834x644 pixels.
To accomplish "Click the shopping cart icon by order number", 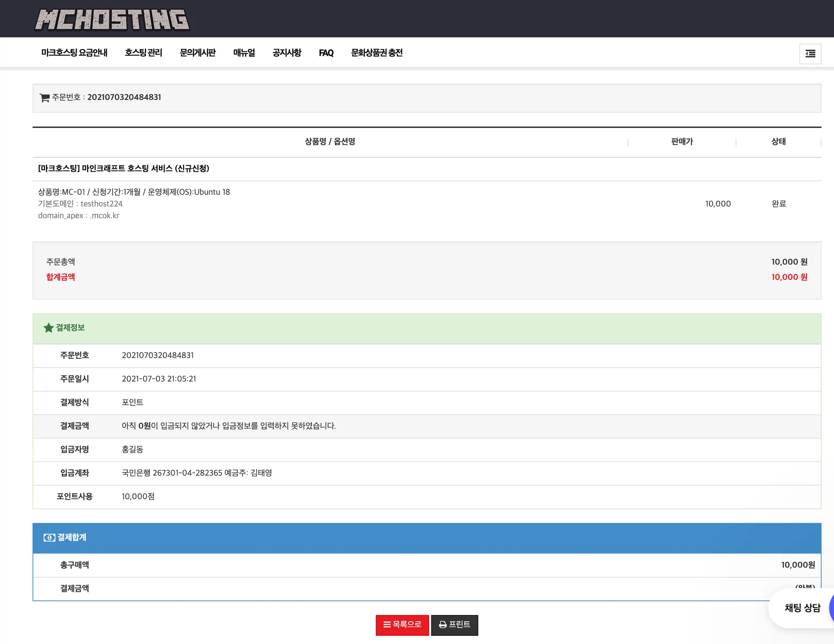I will click(x=44, y=98).
